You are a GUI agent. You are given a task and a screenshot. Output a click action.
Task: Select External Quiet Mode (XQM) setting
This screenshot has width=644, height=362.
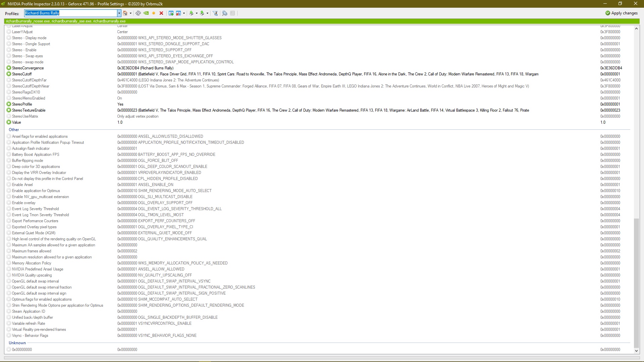pos(34,233)
